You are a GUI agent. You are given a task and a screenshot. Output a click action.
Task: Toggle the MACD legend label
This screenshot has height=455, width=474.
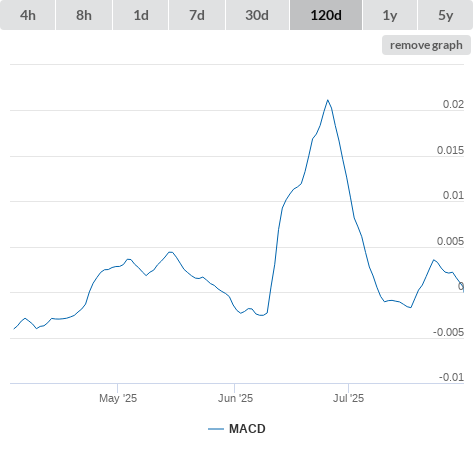click(x=247, y=429)
